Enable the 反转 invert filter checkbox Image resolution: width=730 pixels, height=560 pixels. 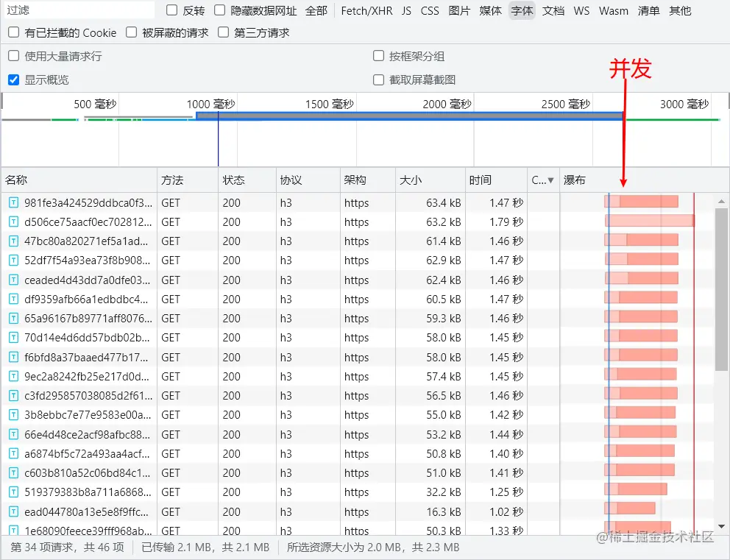tap(171, 10)
